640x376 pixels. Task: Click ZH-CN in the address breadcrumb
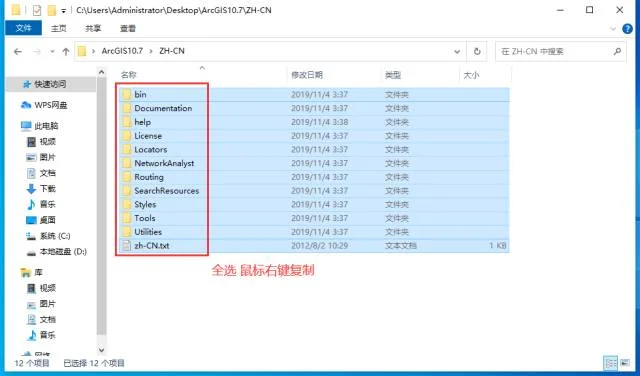click(172, 51)
